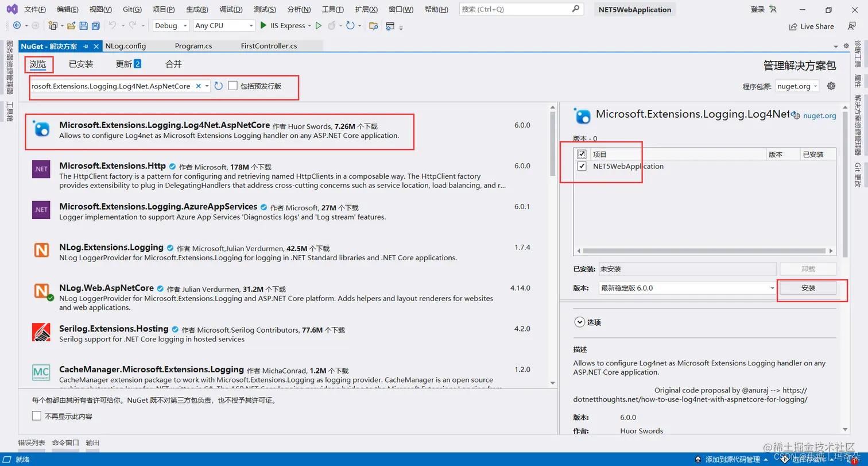Click the browser refresh circular arrow in toolbar
868x466 pixels.
350,26
